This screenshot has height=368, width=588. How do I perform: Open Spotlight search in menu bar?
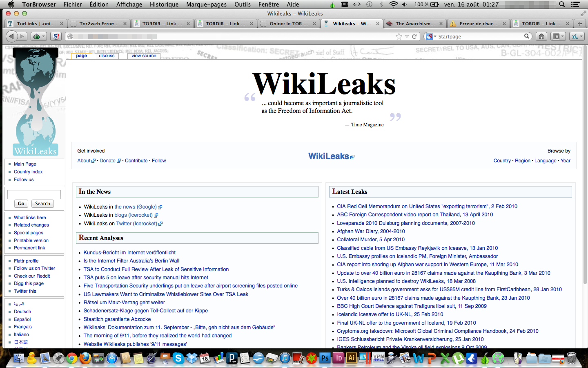[x=562, y=4]
